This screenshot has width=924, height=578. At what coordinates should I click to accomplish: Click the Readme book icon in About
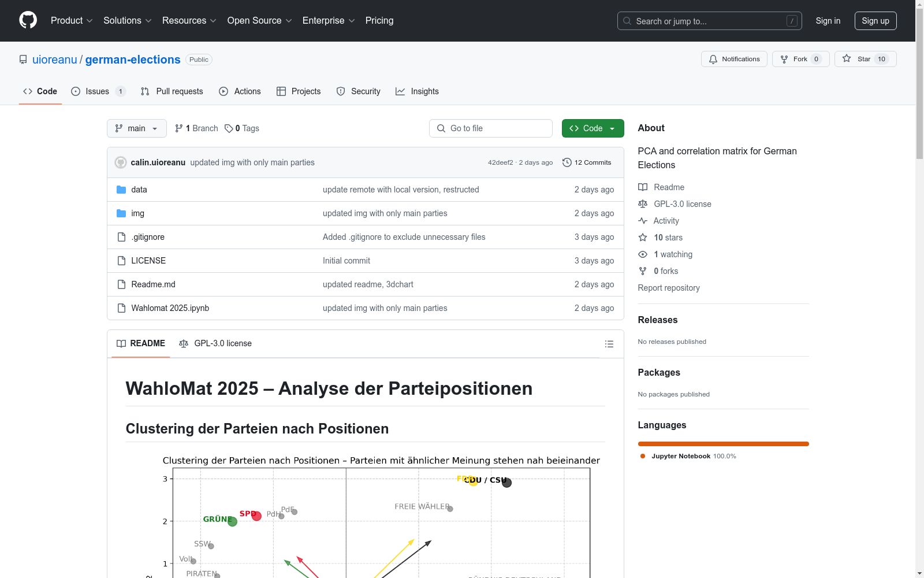point(643,187)
